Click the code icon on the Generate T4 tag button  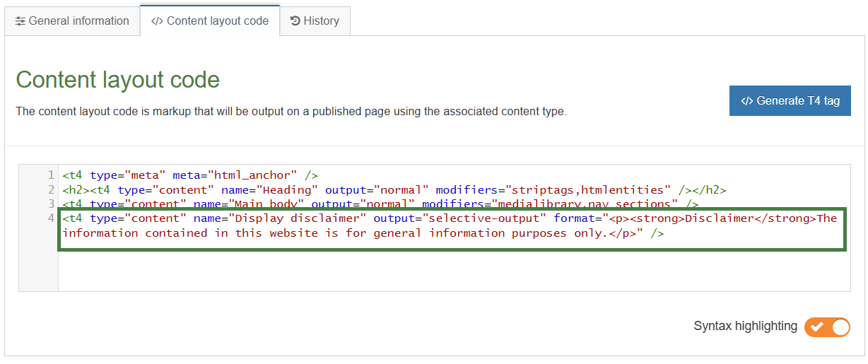pyautogui.click(x=747, y=101)
